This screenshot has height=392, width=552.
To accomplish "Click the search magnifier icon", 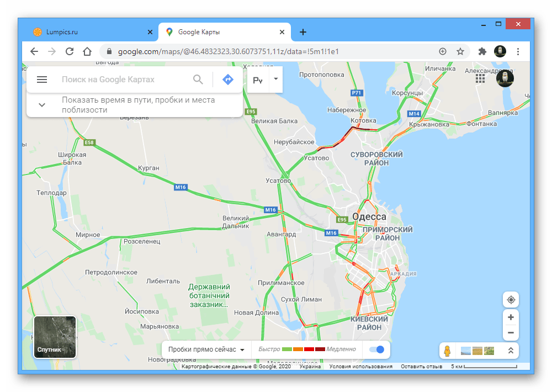I will point(198,80).
